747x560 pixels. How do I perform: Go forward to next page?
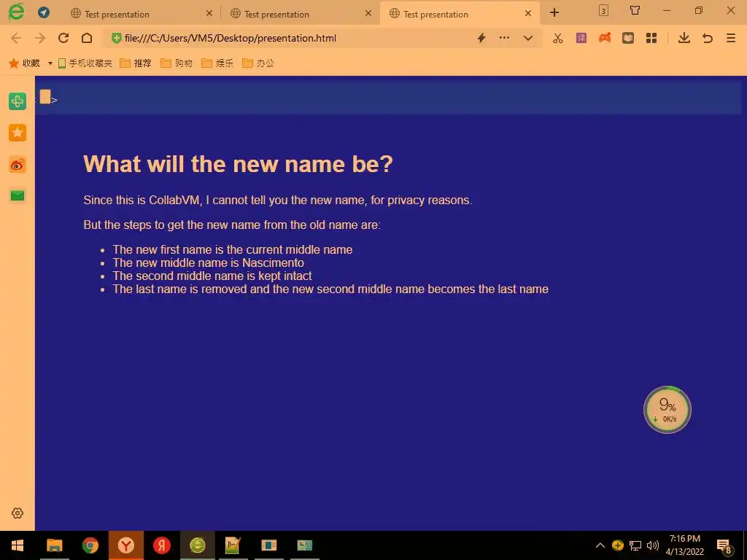click(40, 38)
